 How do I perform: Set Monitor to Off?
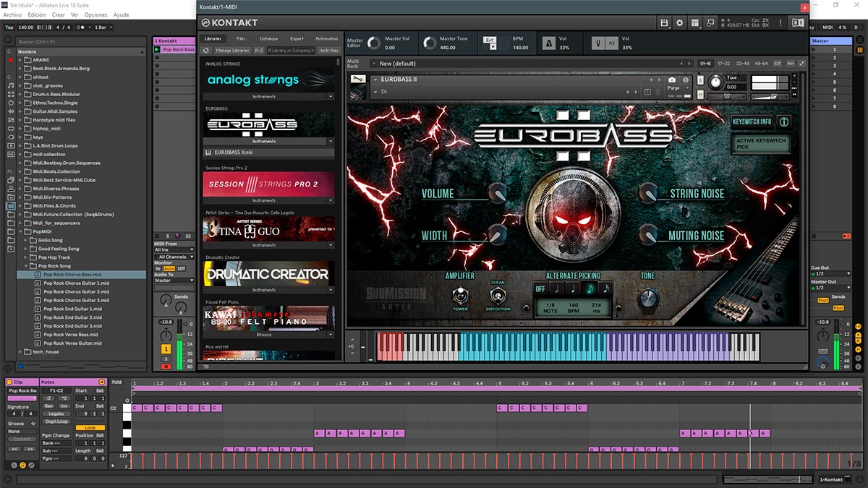(x=182, y=268)
